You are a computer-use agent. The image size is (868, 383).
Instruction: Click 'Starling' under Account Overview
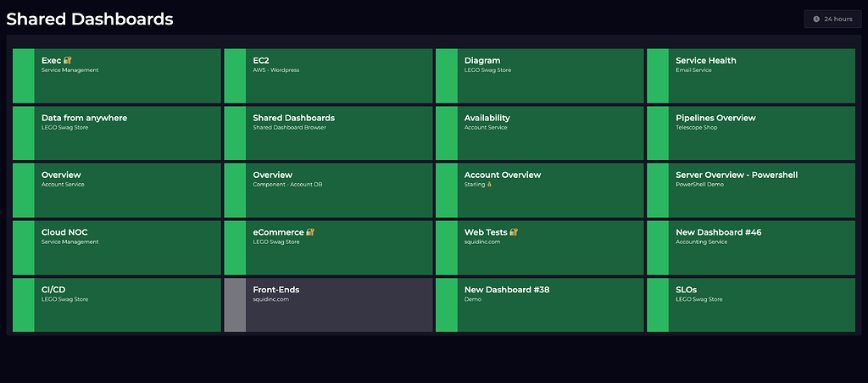pyautogui.click(x=475, y=185)
